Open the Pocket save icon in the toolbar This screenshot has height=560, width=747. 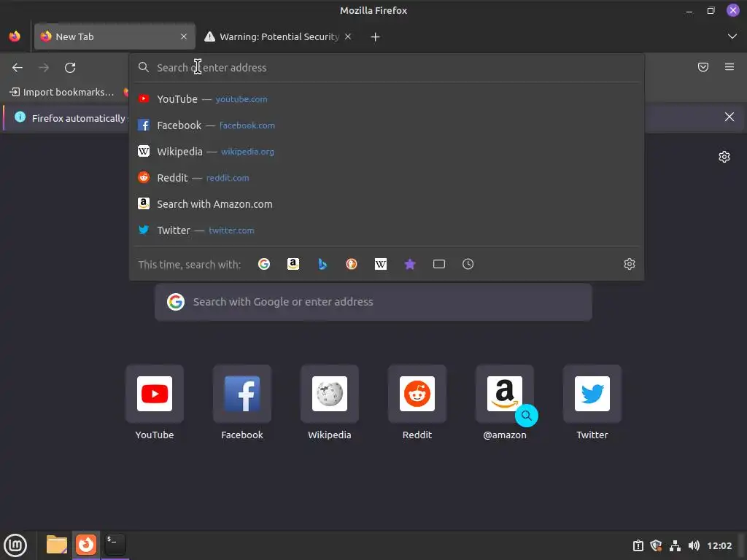pyautogui.click(x=703, y=67)
